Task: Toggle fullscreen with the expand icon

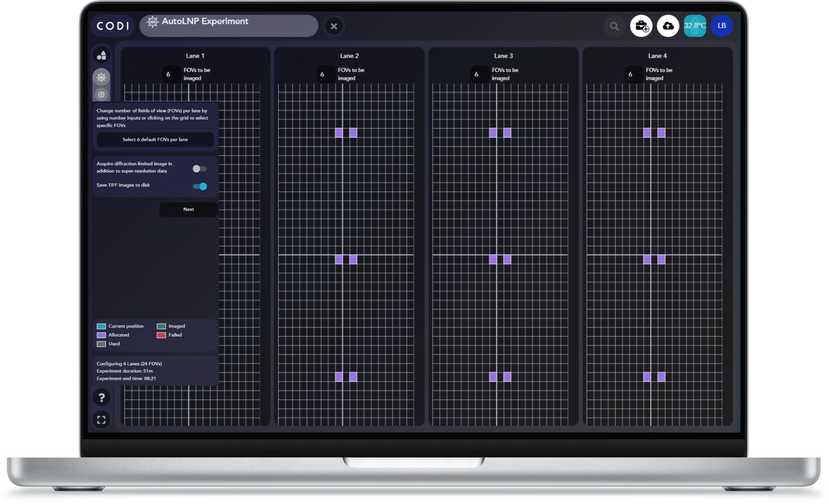Action: 101,419
